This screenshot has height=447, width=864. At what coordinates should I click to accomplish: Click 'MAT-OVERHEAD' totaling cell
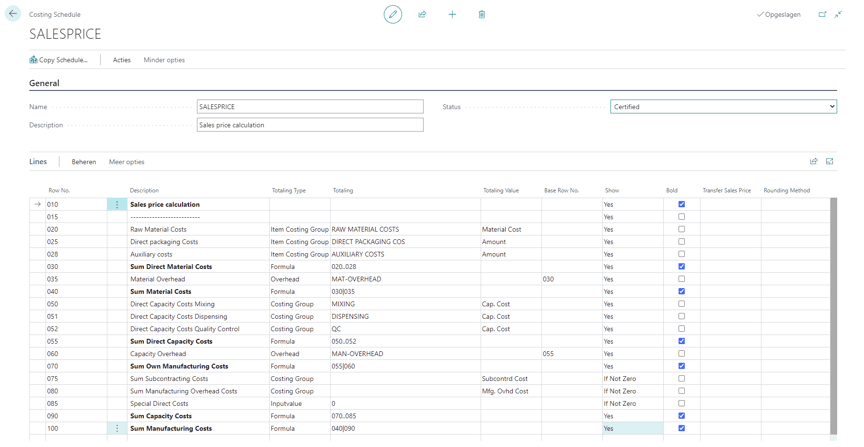point(405,279)
